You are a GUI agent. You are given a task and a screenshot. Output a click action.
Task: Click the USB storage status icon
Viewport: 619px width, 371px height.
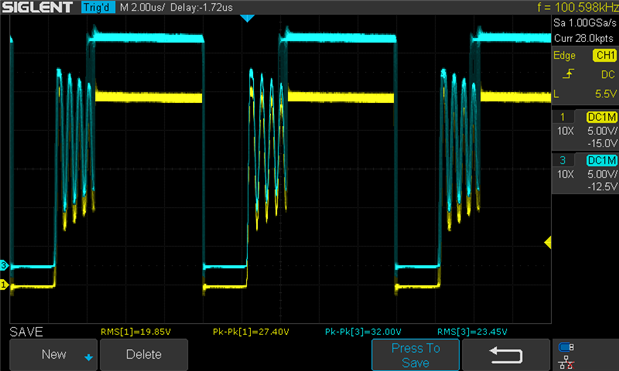tap(566, 347)
